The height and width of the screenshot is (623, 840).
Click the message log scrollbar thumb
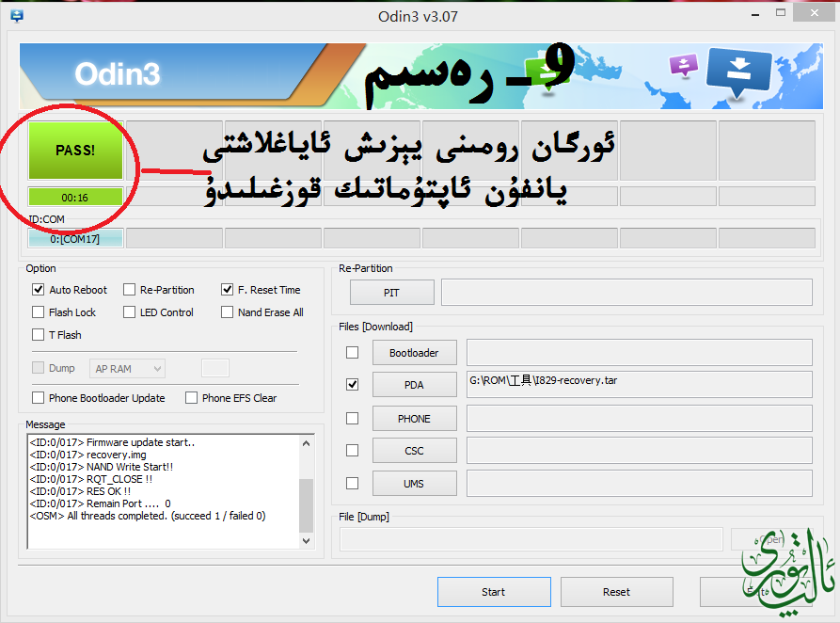306,505
